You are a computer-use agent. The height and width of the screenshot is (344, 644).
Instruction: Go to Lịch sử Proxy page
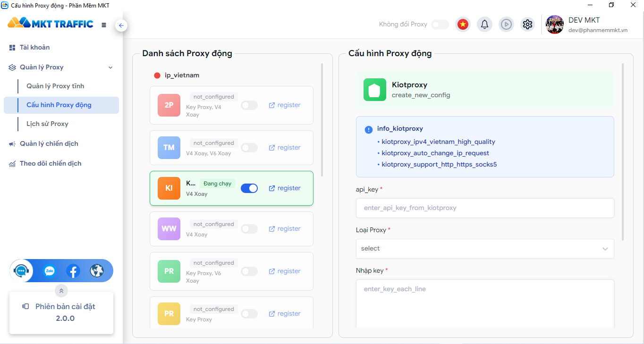coord(47,124)
